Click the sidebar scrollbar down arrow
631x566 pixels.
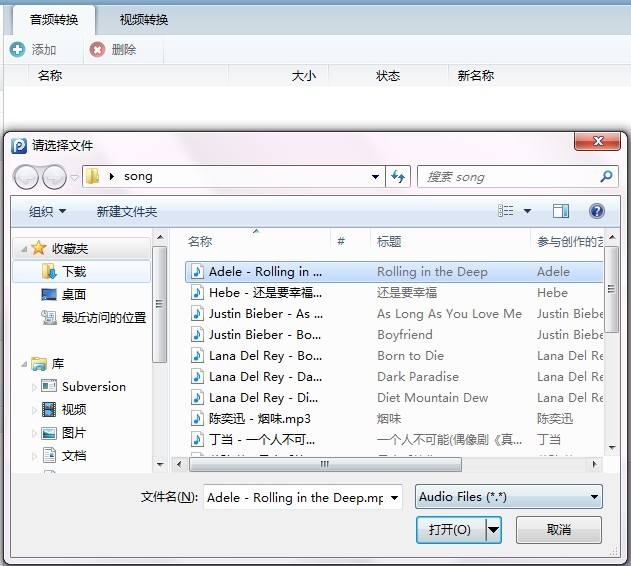[160, 465]
